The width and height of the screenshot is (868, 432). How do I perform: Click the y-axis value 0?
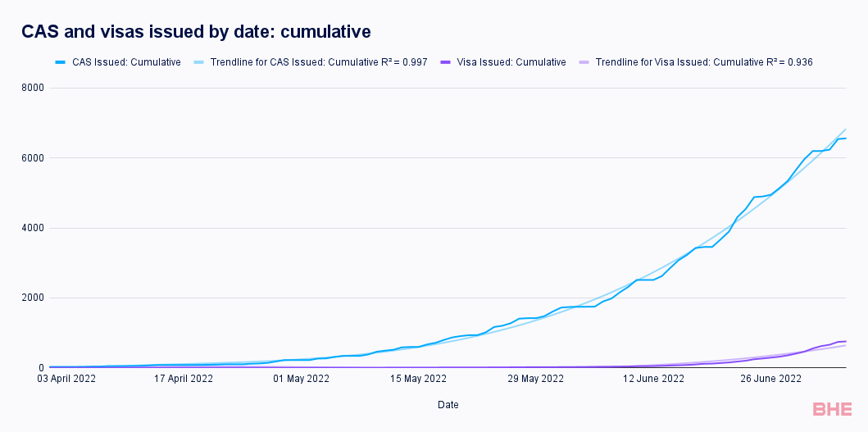coord(40,368)
